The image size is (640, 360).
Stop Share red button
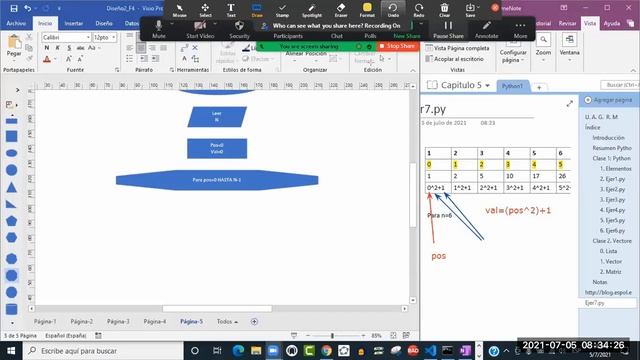397,46
